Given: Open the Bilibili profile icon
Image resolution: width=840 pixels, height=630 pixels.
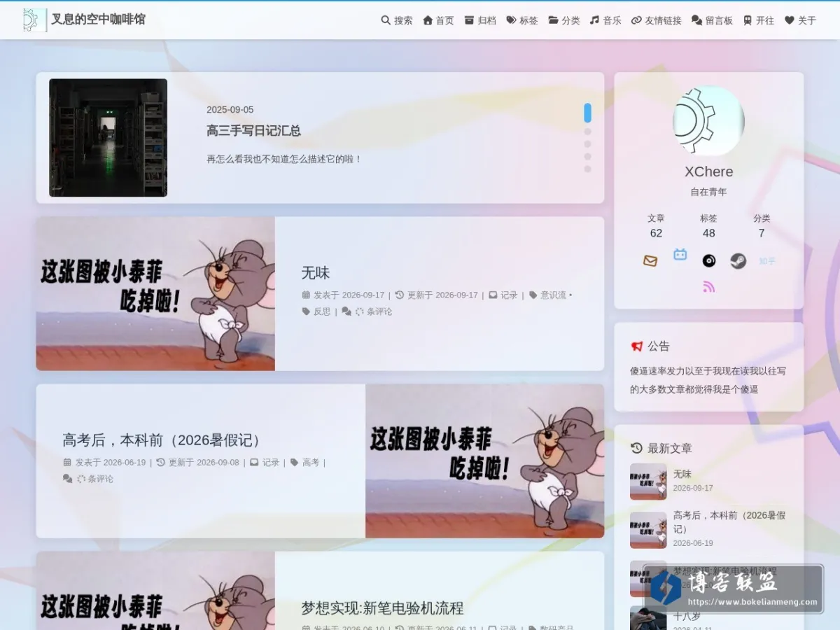Looking at the screenshot, I should [680, 255].
